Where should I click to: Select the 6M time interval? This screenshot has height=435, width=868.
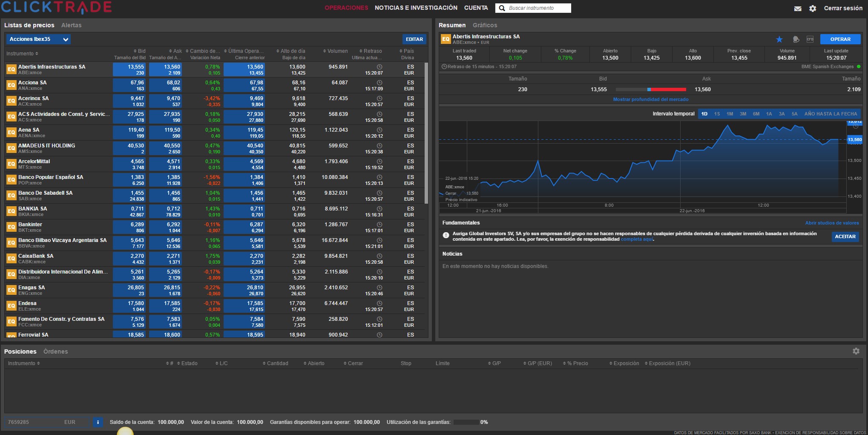pos(756,114)
